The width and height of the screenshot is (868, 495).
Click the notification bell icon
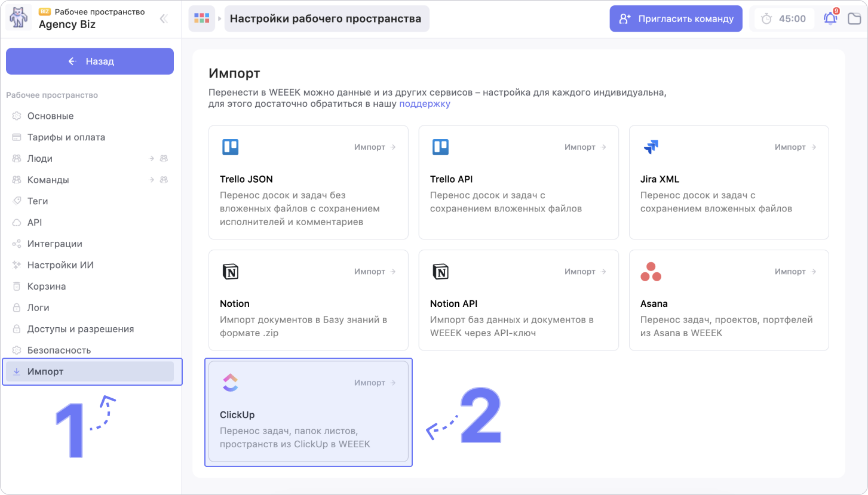[830, 19]
